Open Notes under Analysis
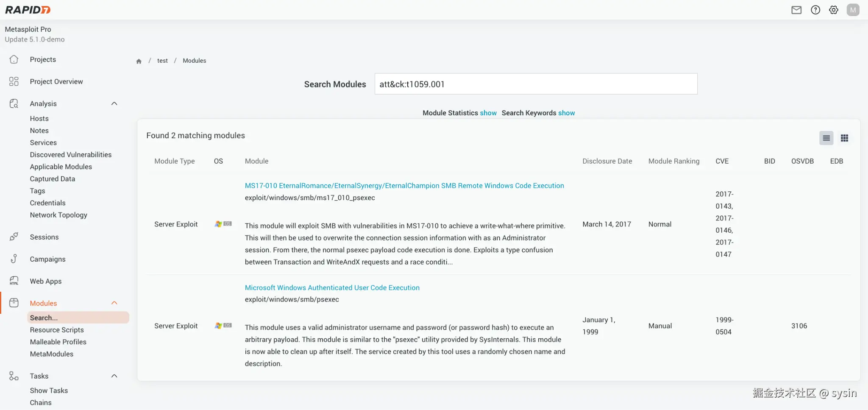 (x=39, y=131)
